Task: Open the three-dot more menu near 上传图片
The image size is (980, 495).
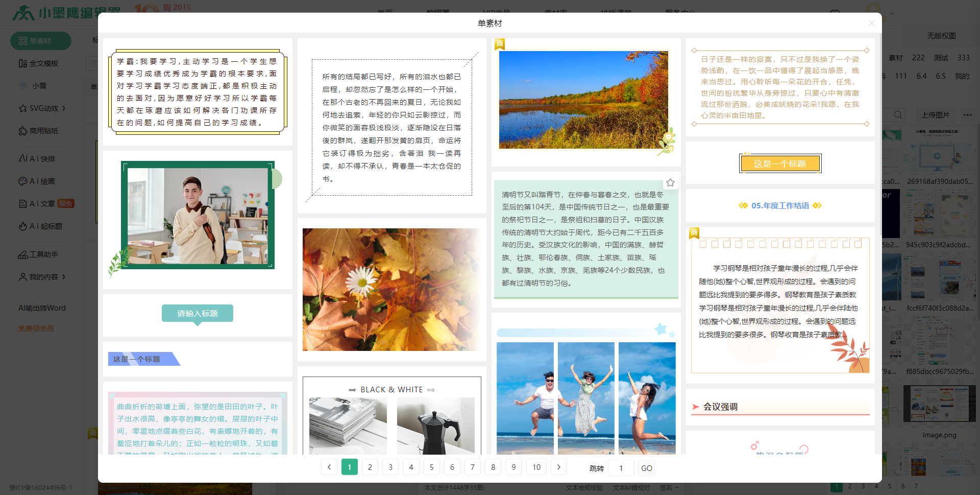Action: 967,115
